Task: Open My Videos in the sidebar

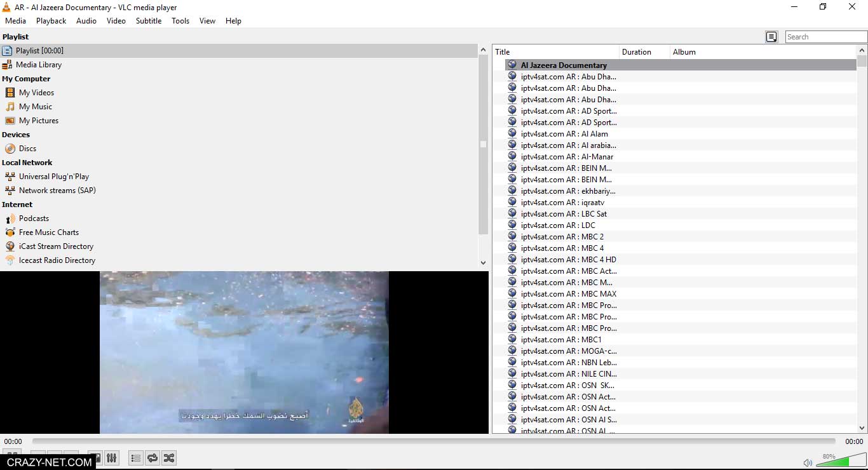Action: (30, 93)
